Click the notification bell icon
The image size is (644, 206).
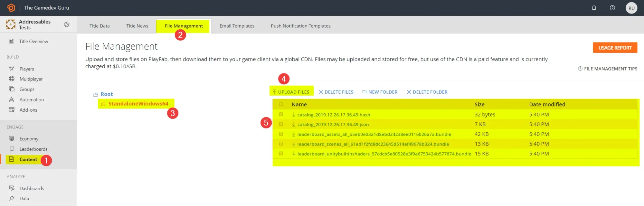click(x=594, y=8)
